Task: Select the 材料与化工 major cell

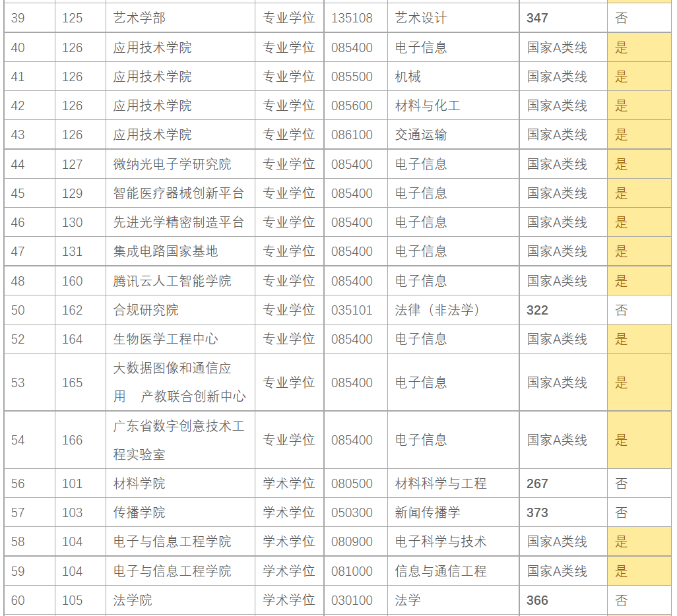Action: tap(428, 106)
